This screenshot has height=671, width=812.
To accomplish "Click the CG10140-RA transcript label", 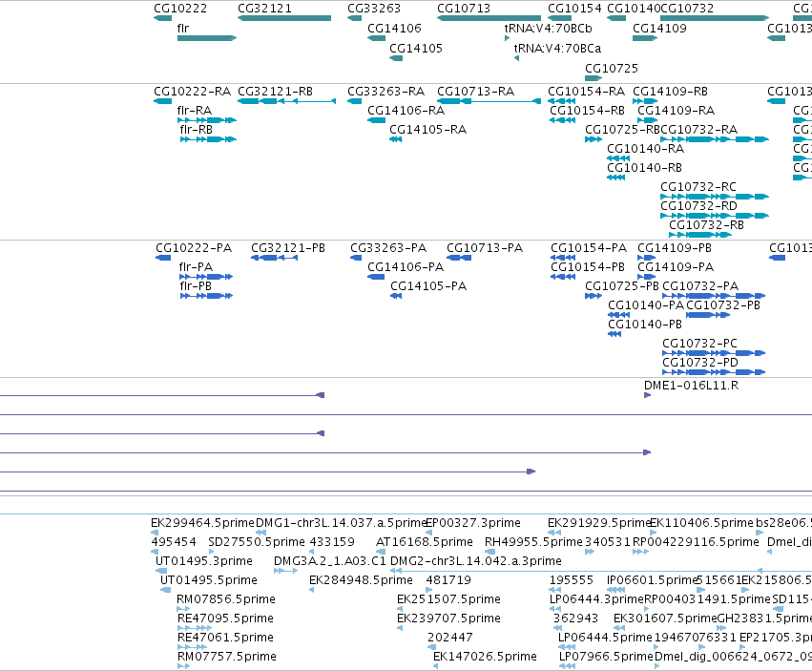I will pyautogui.click(x=646, y=149).
